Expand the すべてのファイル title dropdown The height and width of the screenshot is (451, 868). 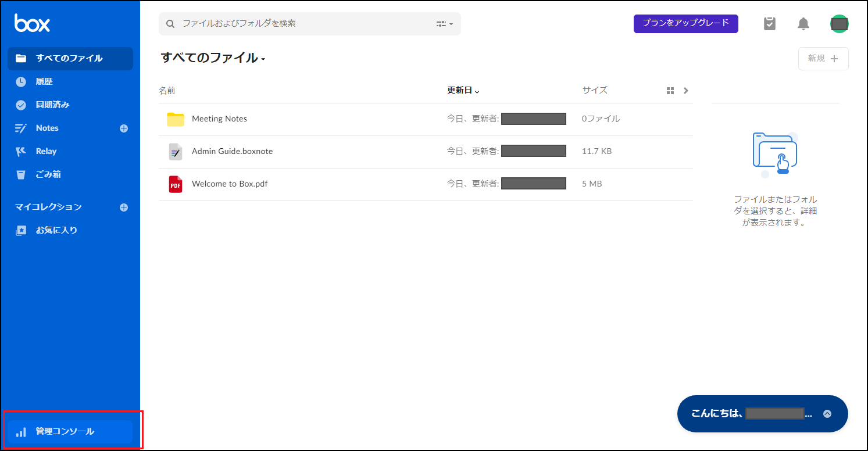pyautogui.click(x=263, y=59)
